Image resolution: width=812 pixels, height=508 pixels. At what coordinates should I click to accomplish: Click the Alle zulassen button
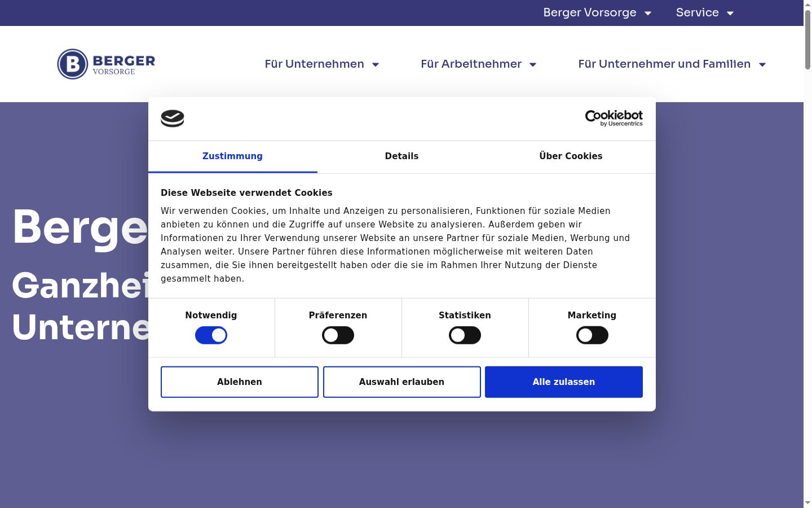tap(564, 382)
